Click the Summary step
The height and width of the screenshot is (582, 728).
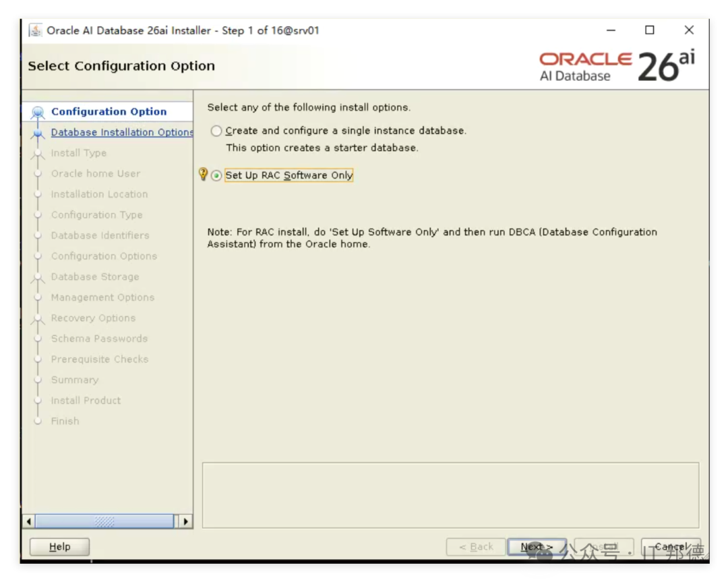(75, 380)
